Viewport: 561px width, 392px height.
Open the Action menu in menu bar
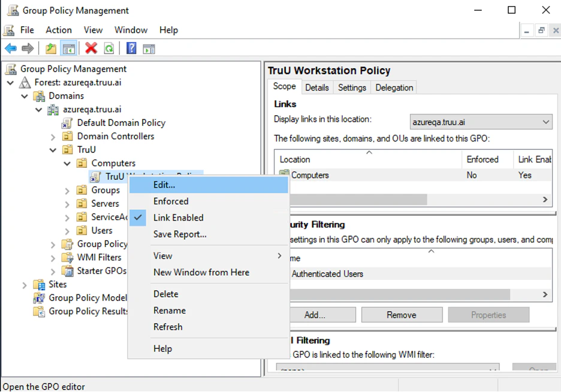pyautogui.click(x=59, y=30)
